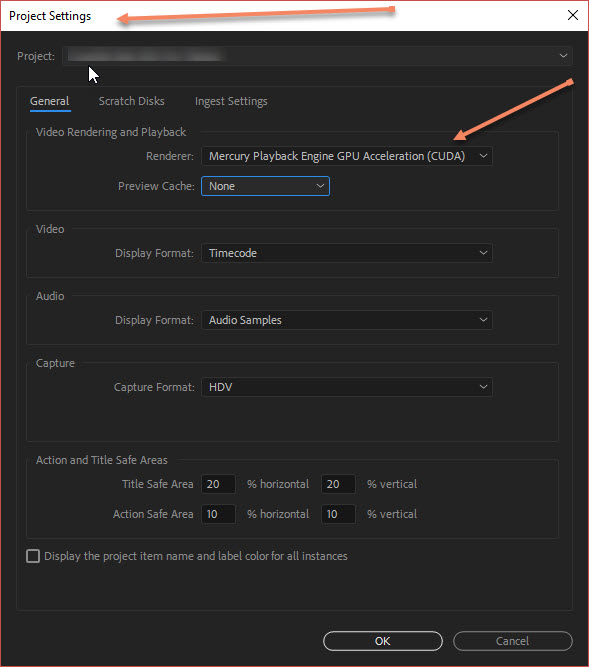The width and height of the screenshot is (589, 667).
Task: Click the Project Settings title text
Action: coord(50,16)
